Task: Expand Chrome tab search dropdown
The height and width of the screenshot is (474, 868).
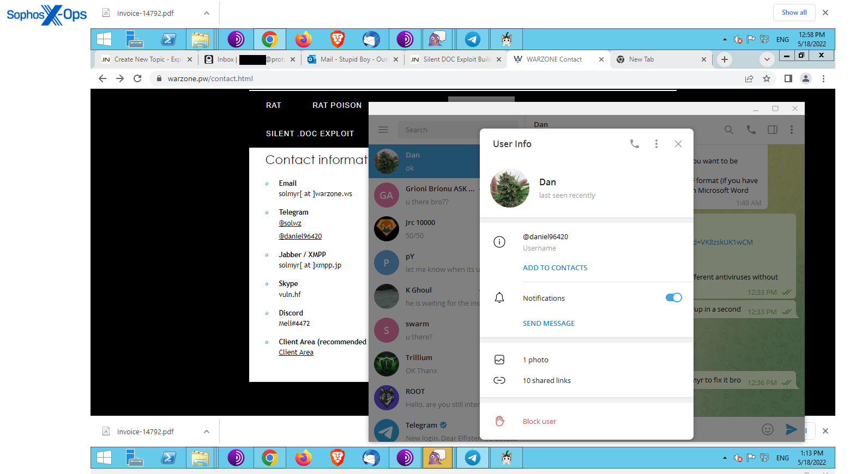Action: [767, 59]
